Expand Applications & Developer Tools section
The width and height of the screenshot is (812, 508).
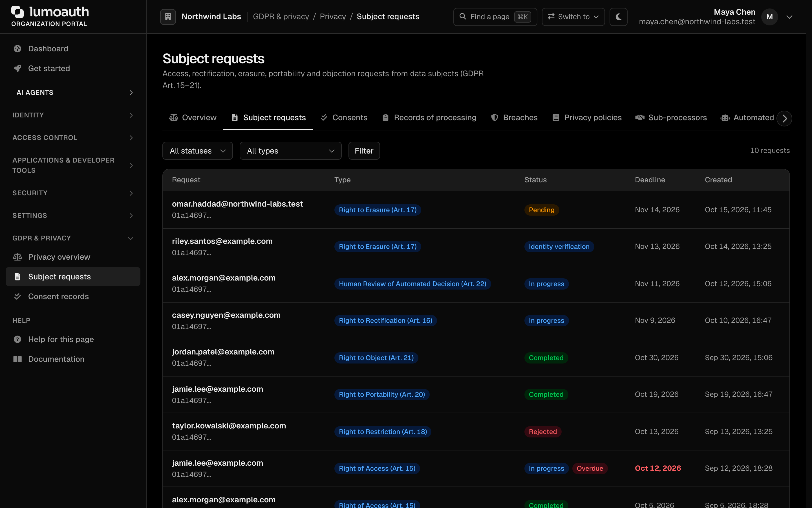coord(73,165)
